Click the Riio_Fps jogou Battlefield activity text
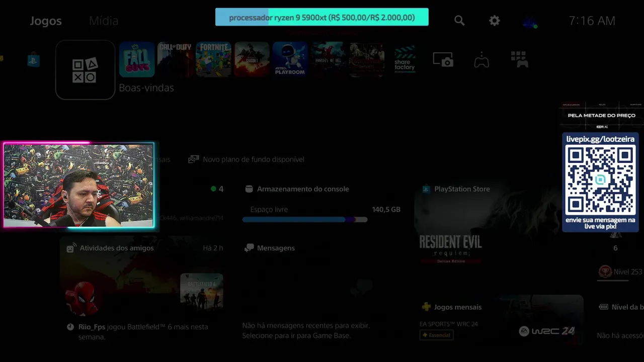Viewport: 644px width, 362px height. [x=143, y=332]
